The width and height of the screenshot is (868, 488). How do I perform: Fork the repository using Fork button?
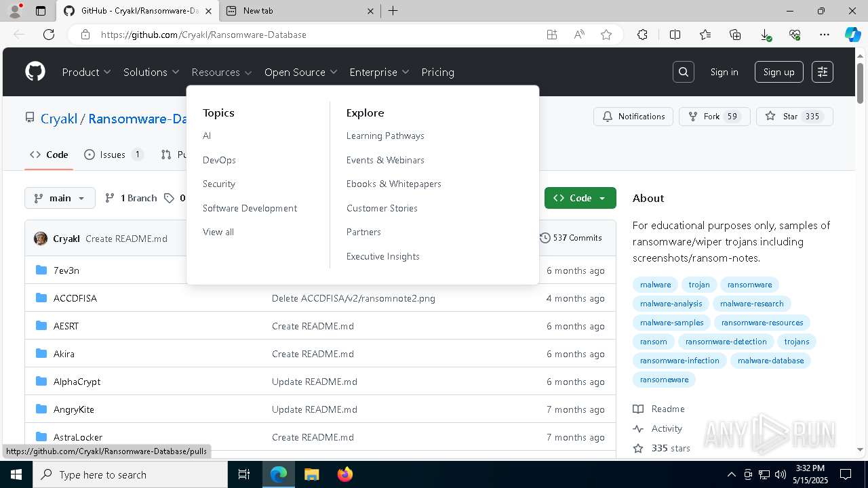714,117
